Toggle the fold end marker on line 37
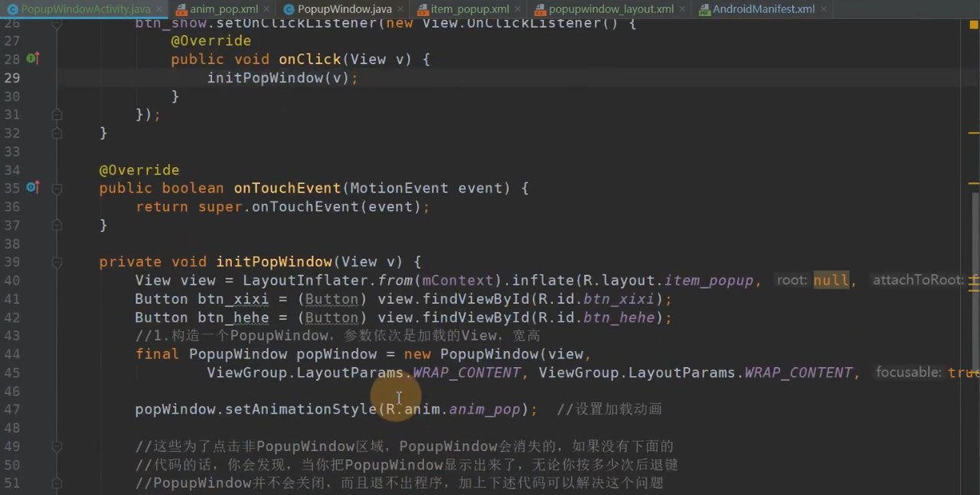This screenshot has width=980, height=495. (57, 225)
